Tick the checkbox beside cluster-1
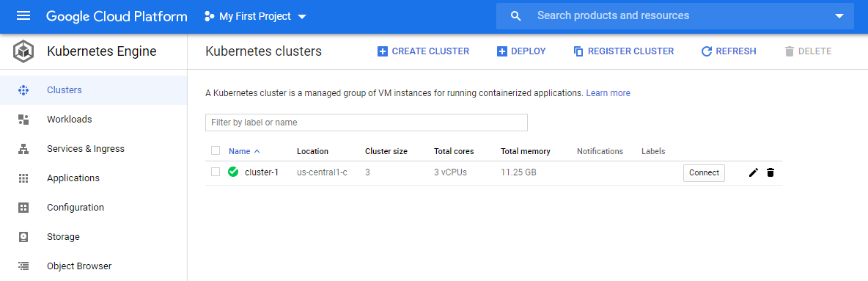The image size is (868, 281). (x=216, y=172)
